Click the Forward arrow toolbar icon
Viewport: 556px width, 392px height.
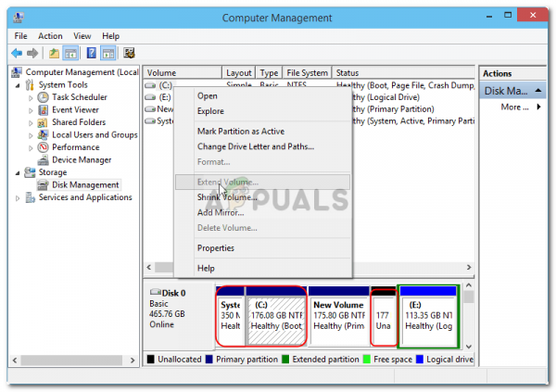click(32, 53)
